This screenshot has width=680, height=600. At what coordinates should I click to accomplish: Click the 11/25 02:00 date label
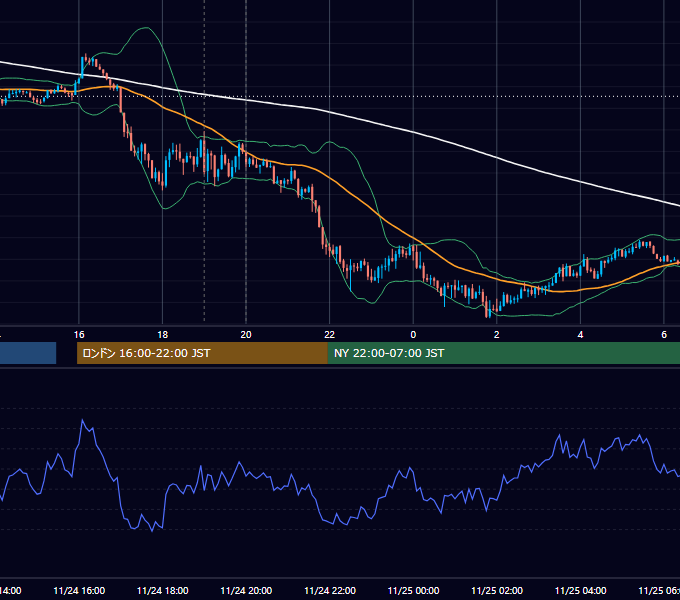[497, 591]
